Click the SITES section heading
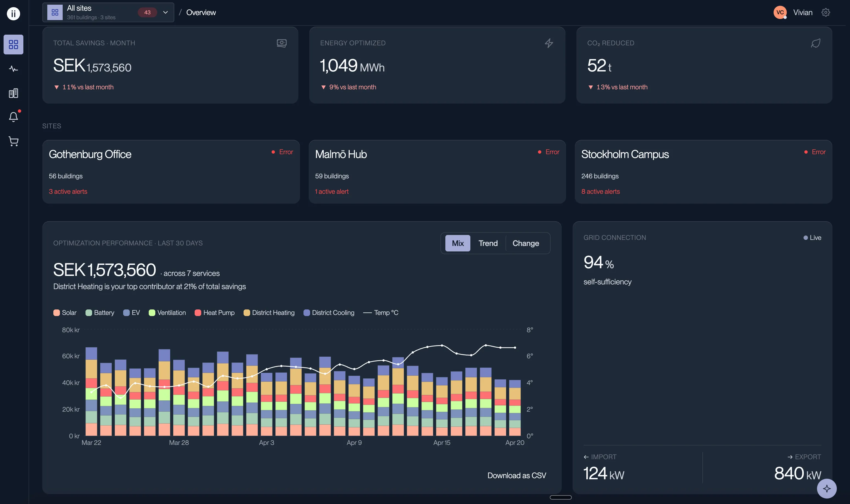Viewport: 850px width, 504px height. [x=52, y=126]
